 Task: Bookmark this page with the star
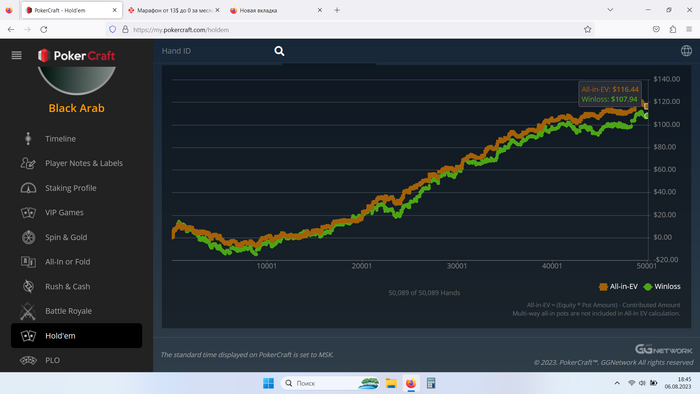[x=588, y=29]
